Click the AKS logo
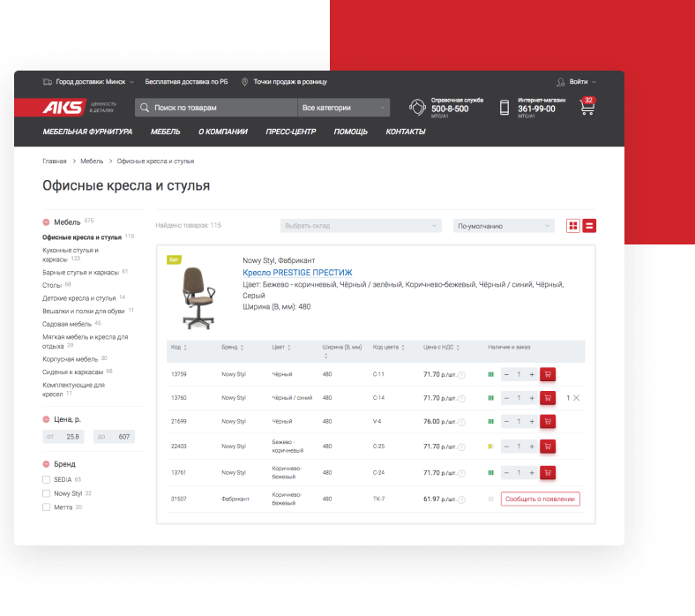 63,108
